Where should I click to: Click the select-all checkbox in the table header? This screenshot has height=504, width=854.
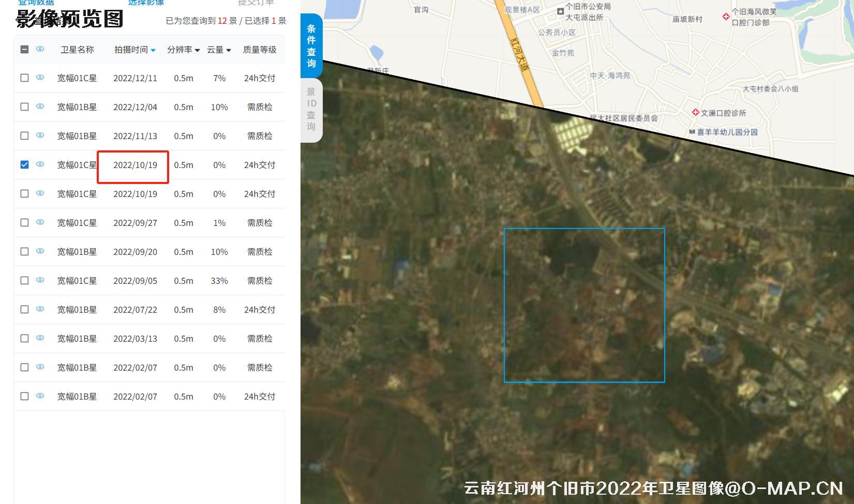24,50
